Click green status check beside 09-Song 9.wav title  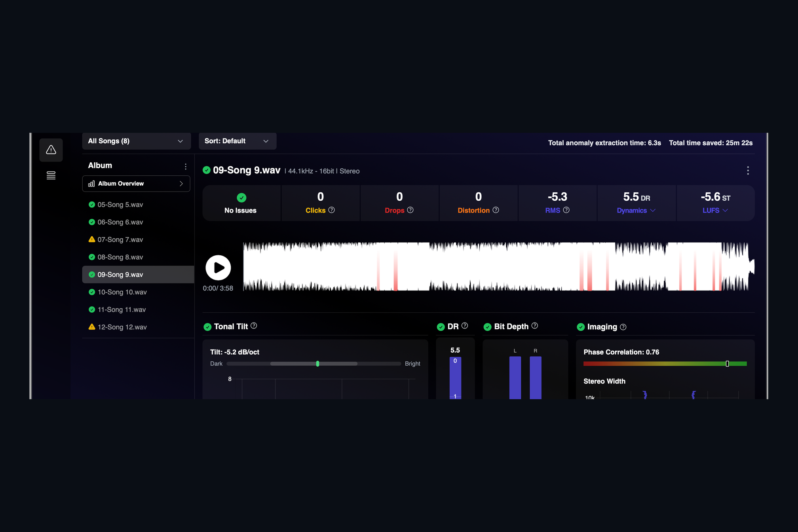[207, 170]
